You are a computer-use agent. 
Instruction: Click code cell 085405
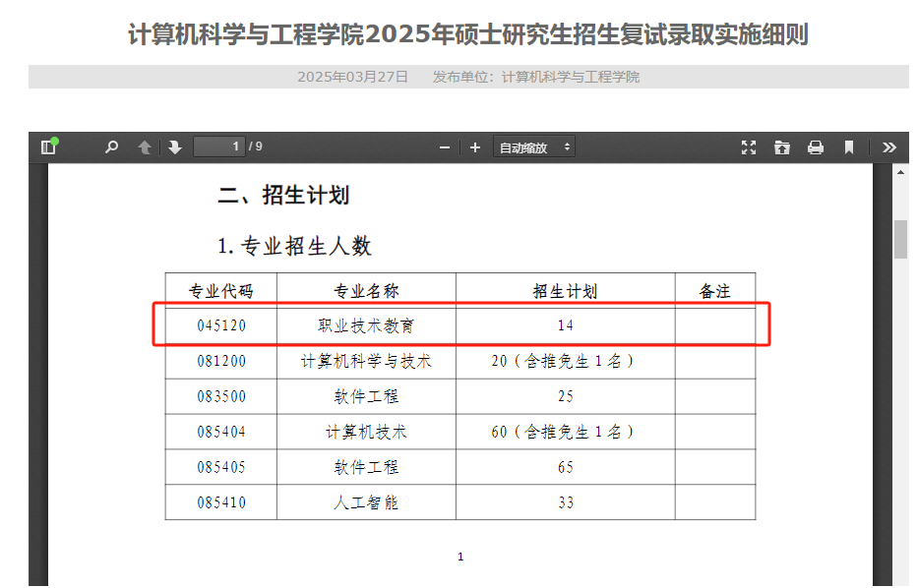(221, 467)
